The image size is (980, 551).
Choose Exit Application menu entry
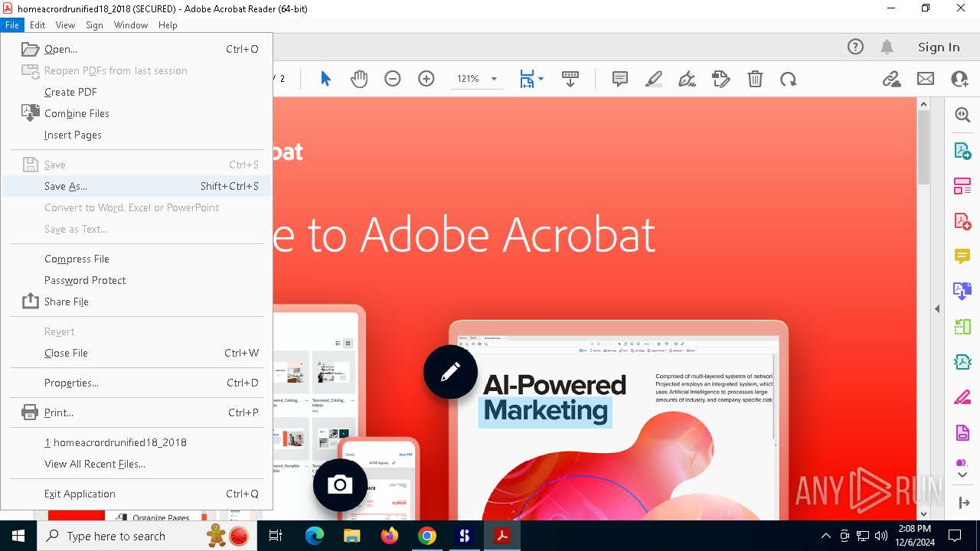137,494
